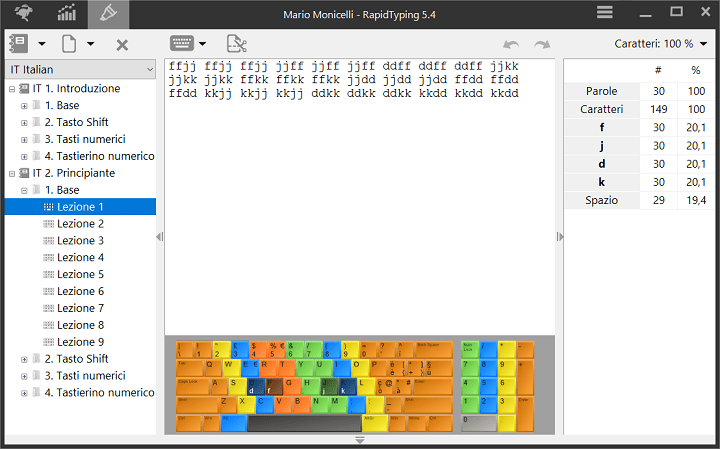Click inside the lesson text editor area

360,200
